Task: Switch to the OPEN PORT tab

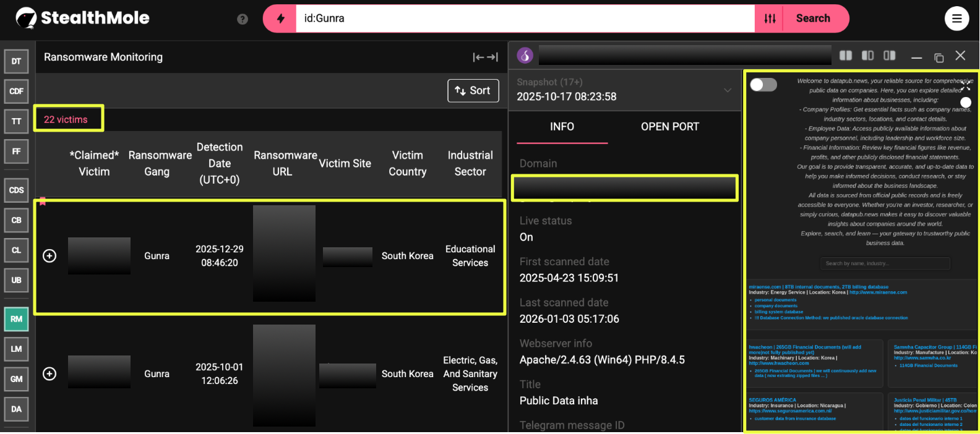Action: (x=669, y=127)
